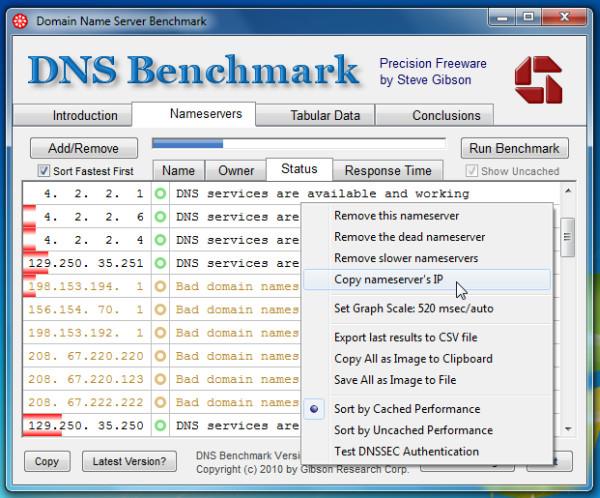Click the red Gibson Research logo
Screen dimensions: 600x498
(537, 78)
